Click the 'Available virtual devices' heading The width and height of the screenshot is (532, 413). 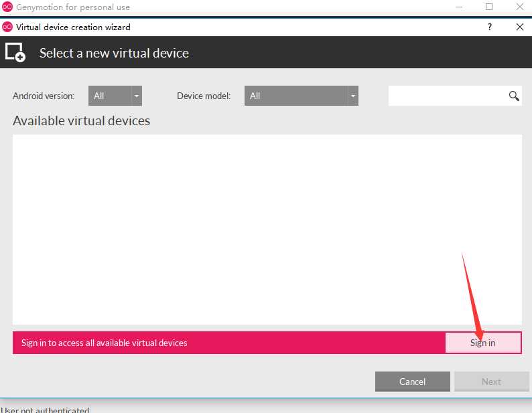(x=82, y=120)
